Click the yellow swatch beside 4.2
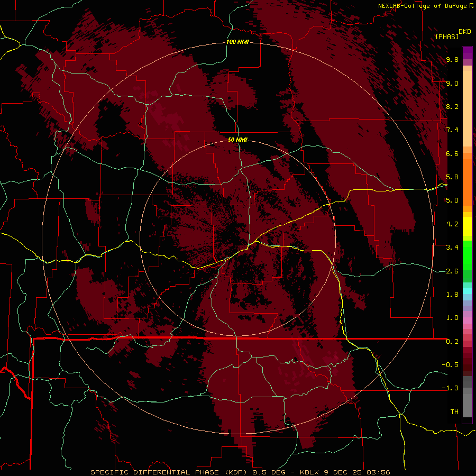The width and height of the screenshot is (476, 476). (467, 226)
